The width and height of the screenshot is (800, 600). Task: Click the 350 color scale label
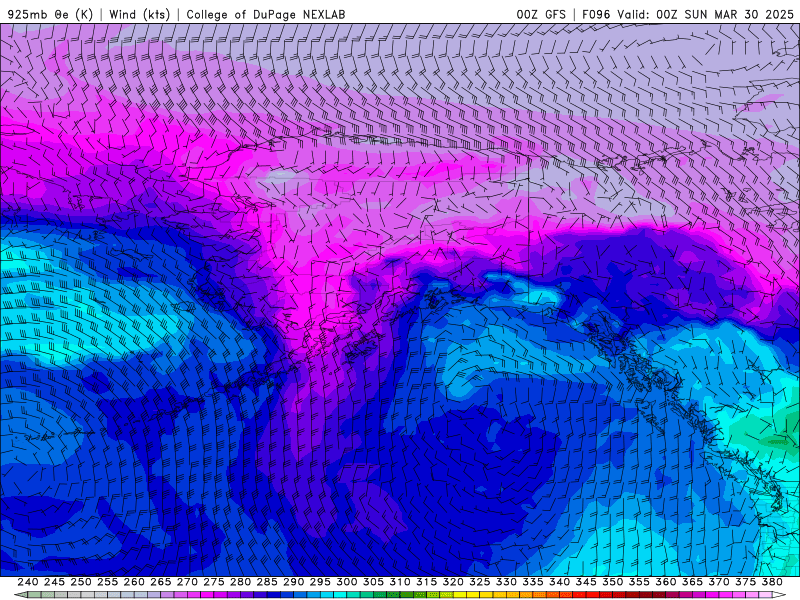click(612, 582)
